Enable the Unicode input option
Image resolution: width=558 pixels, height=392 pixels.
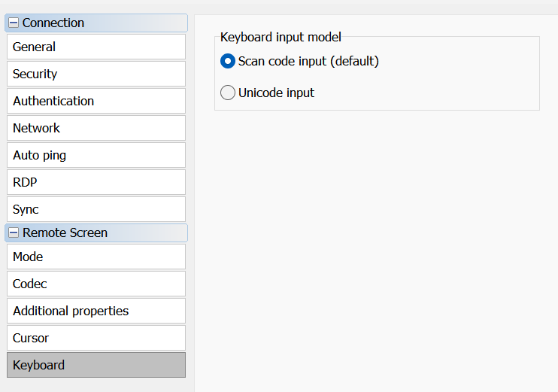(x=228, y=93)
